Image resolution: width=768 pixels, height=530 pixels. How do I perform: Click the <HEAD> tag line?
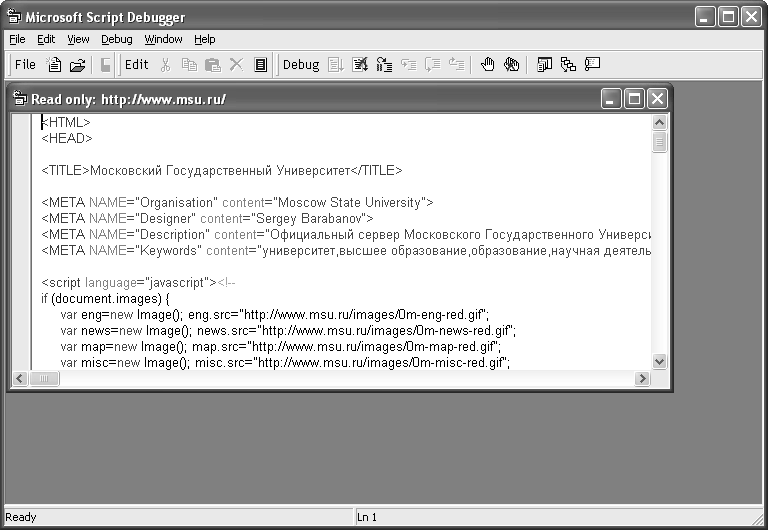(67, 138)
